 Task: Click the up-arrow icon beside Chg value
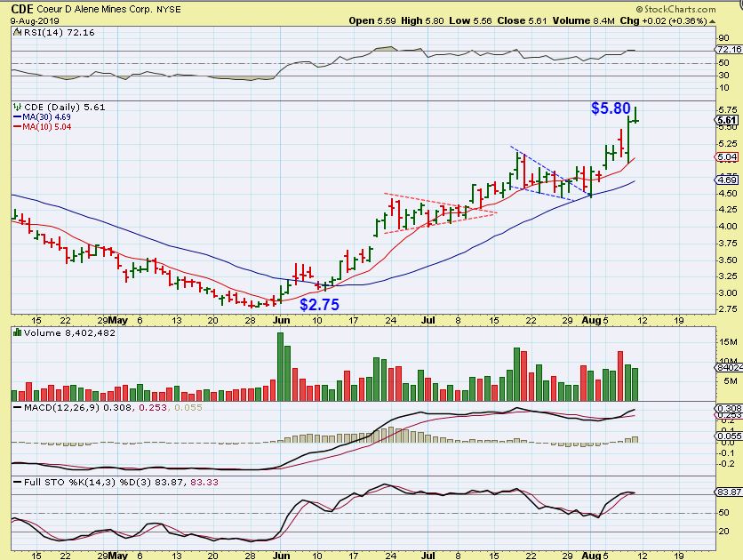[713, 21]
